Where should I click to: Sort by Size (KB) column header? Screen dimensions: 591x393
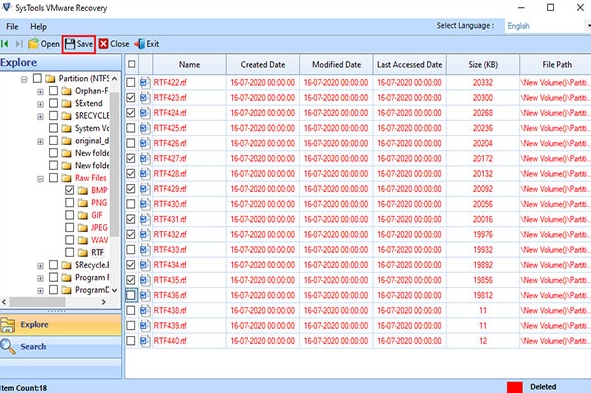[483, 64]
